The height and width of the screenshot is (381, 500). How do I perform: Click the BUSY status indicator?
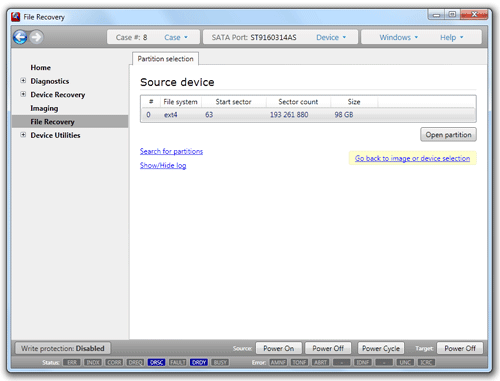point(220,362)
